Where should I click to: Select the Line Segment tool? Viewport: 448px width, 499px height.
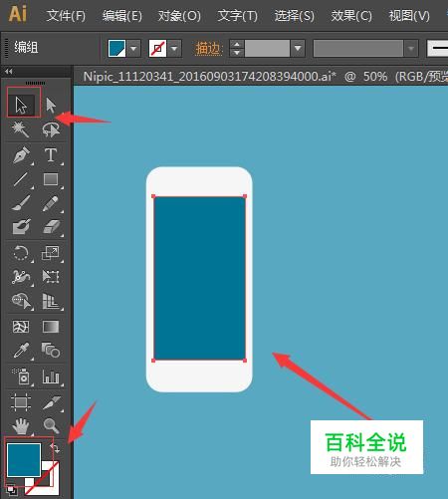(x=21, y=179)
